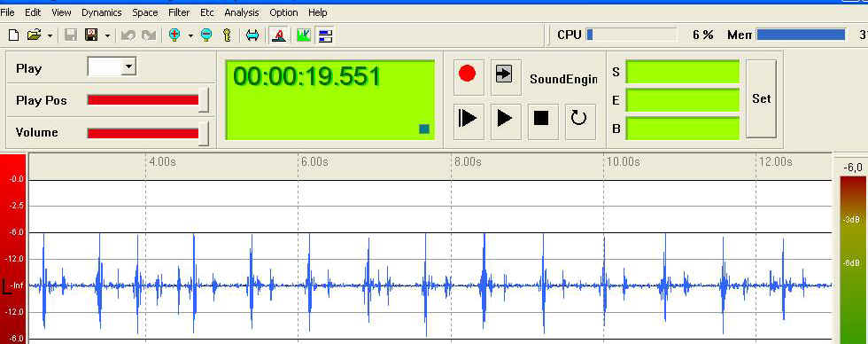Open the Play mode combo box
Screen dimensions: 868x344
pyautogui.click(x=112, y=67)
